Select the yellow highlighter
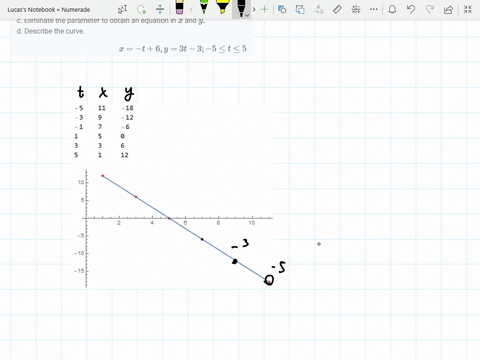 click(x=222, y=7)
